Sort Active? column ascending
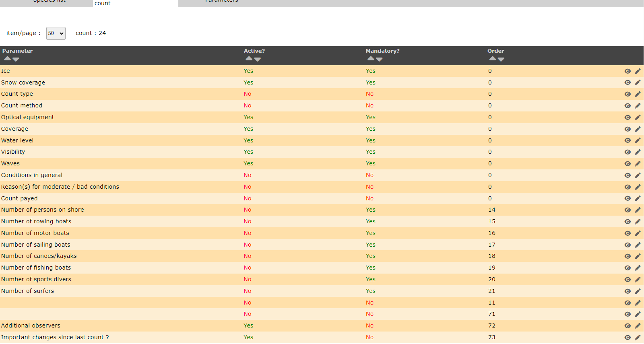The image size is (644, 344). [x=249, y=59]
